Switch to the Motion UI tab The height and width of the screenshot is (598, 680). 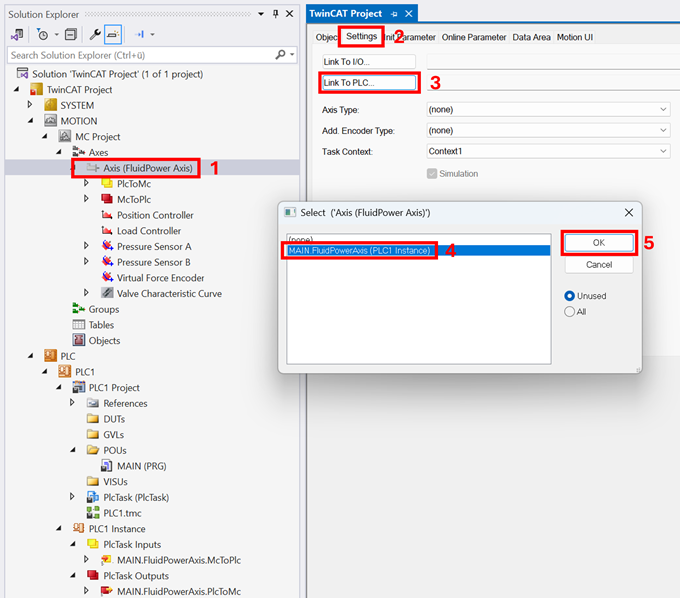coord(575,37)
